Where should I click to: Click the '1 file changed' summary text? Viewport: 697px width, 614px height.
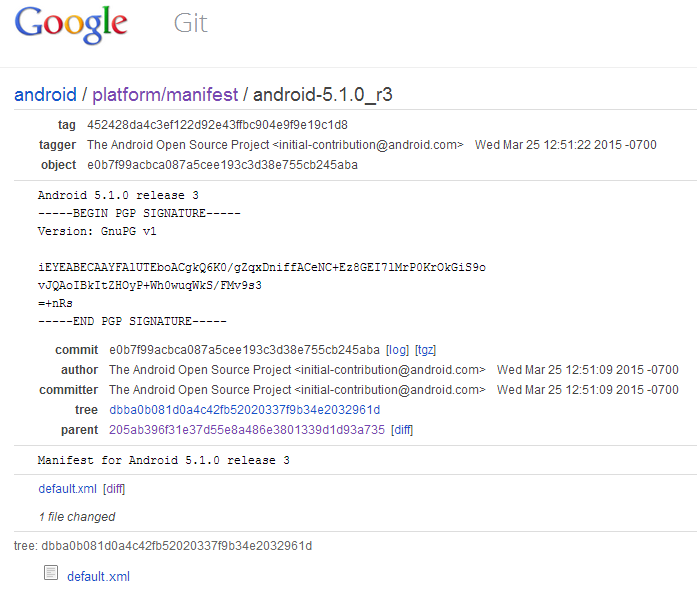click(x=77, y=517)
